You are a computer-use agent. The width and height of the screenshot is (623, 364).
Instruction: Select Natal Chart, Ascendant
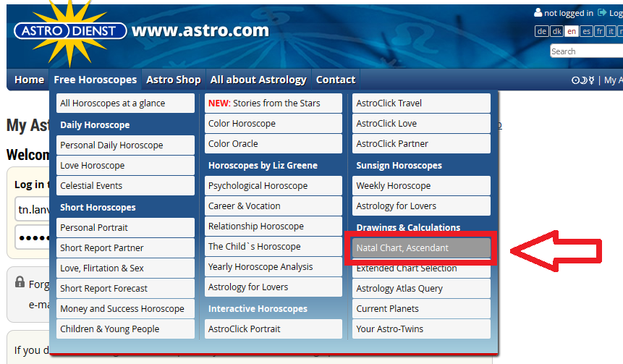[421, 248]
